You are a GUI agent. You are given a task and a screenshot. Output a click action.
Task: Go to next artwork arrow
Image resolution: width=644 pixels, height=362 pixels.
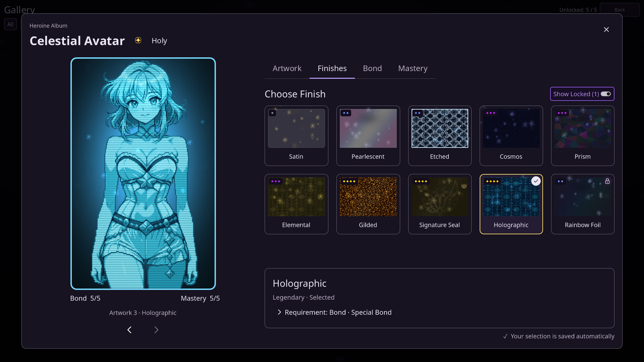point(156,330)
